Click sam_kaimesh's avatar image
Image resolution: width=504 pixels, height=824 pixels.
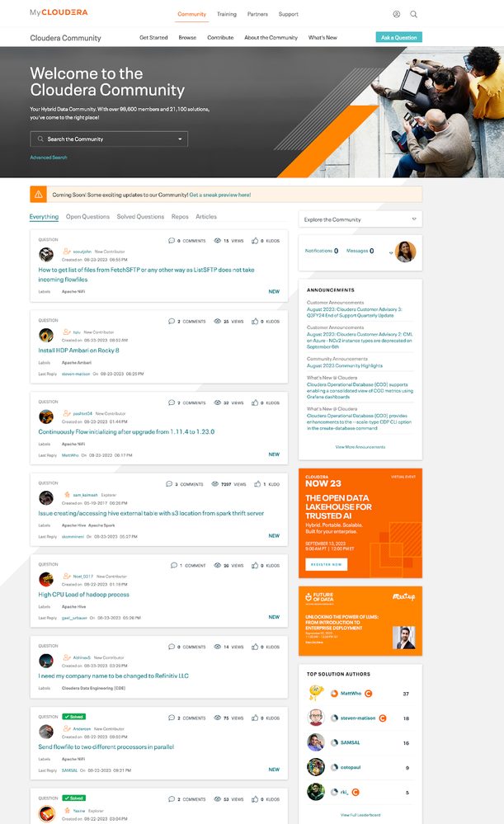(x=46, y=497)
